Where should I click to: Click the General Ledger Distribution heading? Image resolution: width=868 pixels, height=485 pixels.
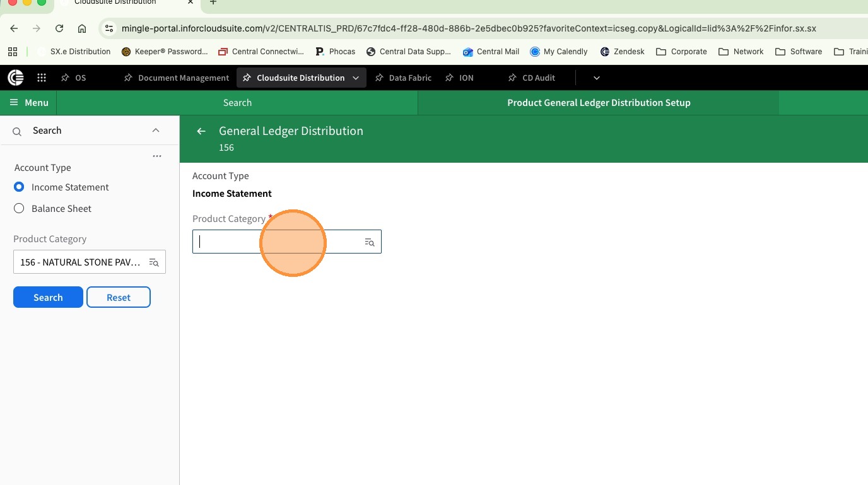[291, 131]
